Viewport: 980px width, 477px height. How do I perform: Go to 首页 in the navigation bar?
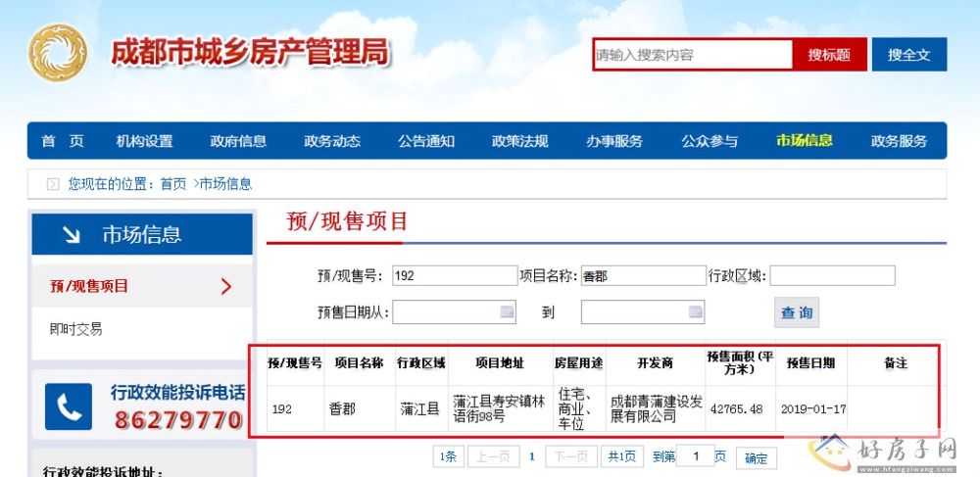tap(62, 141)
